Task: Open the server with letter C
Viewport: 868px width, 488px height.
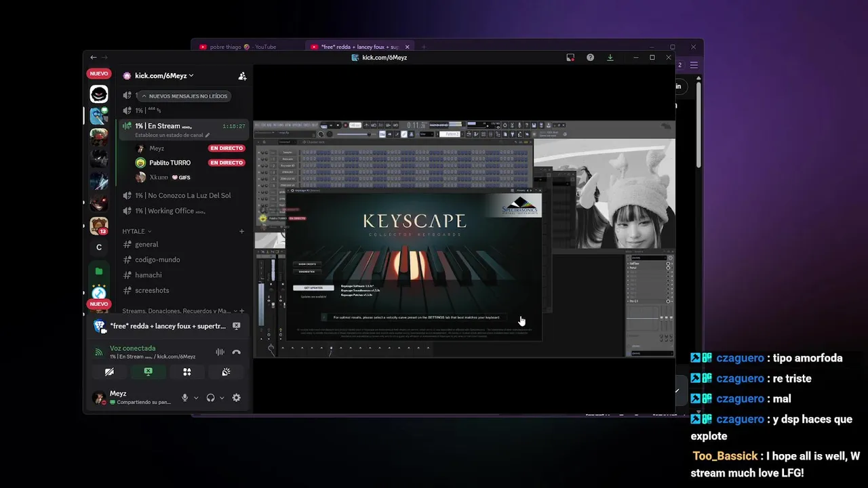Action: 99,247
